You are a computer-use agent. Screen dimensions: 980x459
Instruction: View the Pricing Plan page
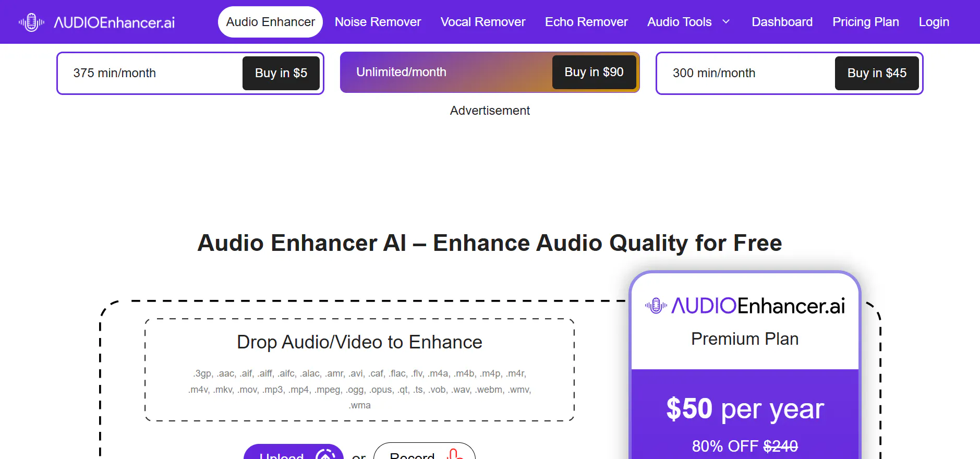click(865, 22)
